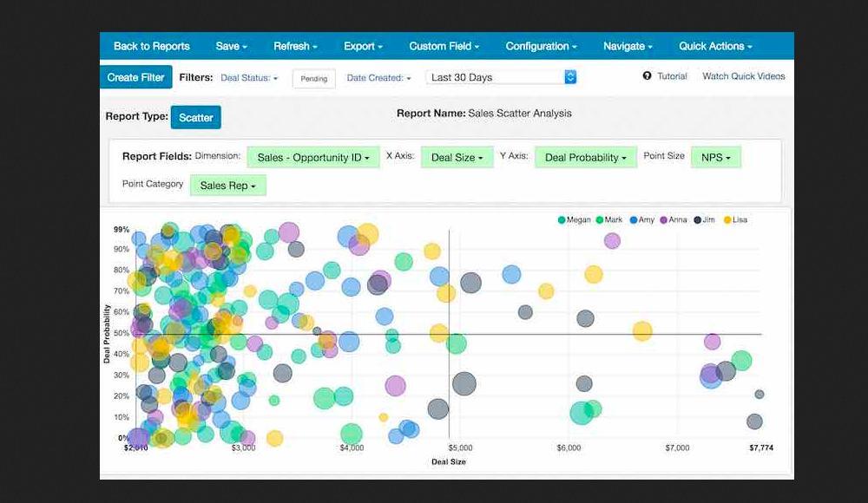Open the Deal Probability Y Axis dropdown

click(586, 158)
